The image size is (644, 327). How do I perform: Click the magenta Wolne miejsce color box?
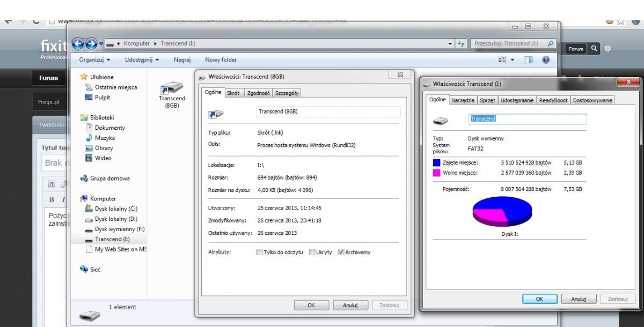pos(437,173)
